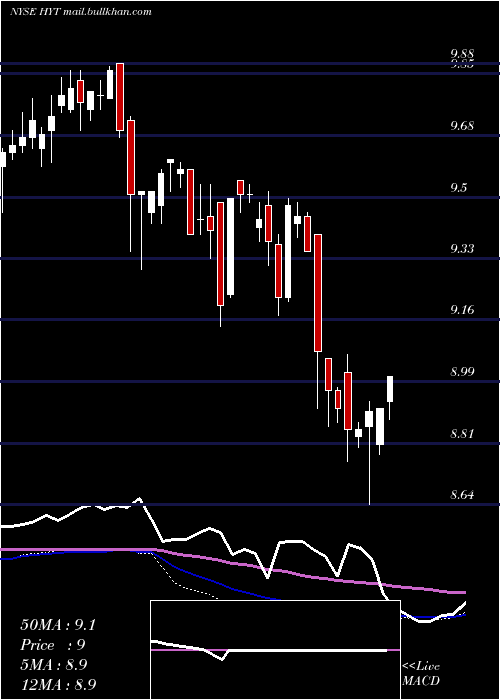Click the 8.64 price axis label
Image resolution: width=500 pixels, height=700 pixels.
(x=462, y=495)
